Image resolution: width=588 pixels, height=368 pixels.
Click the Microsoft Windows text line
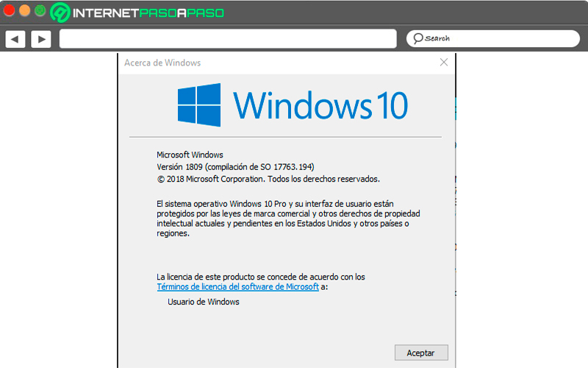(x=190, y=155)
